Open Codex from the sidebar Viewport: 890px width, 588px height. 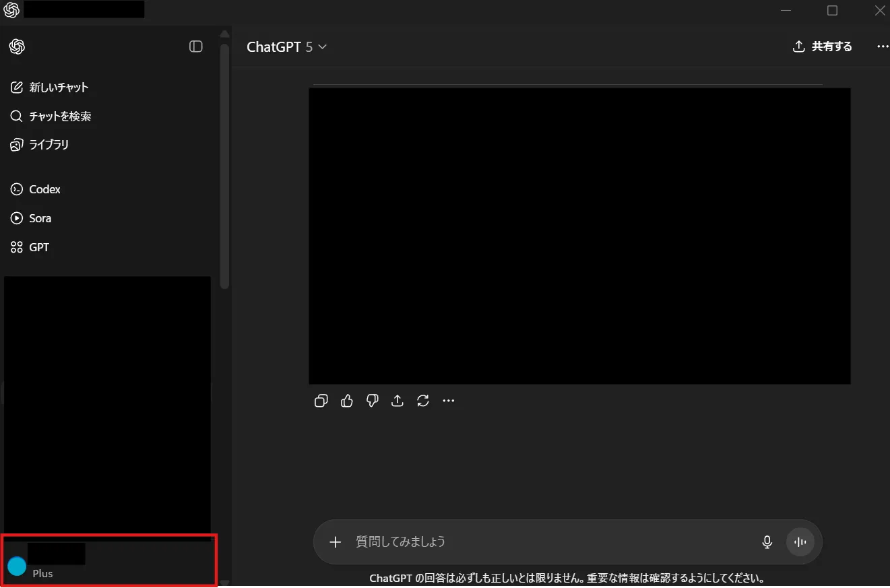(44, 190)
